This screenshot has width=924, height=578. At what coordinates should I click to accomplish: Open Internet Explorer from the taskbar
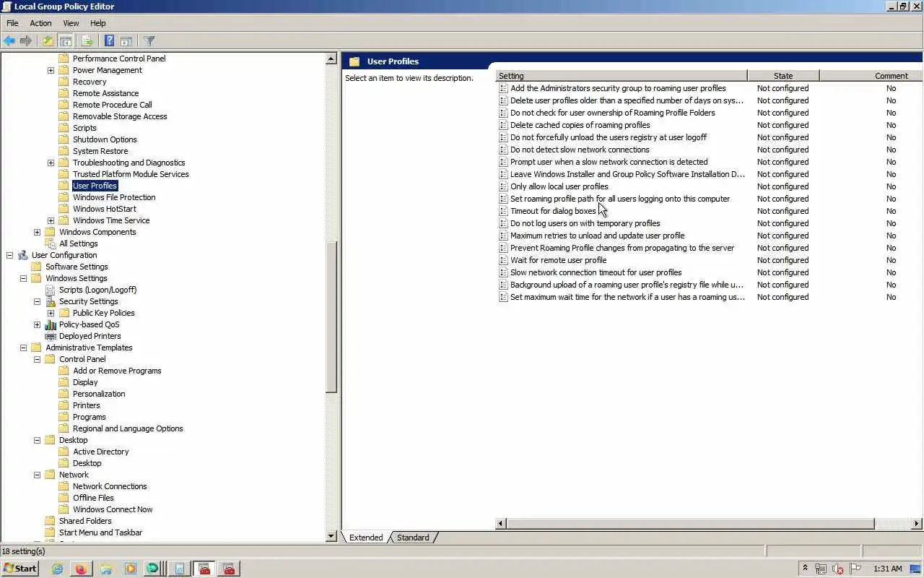point(58,569)
